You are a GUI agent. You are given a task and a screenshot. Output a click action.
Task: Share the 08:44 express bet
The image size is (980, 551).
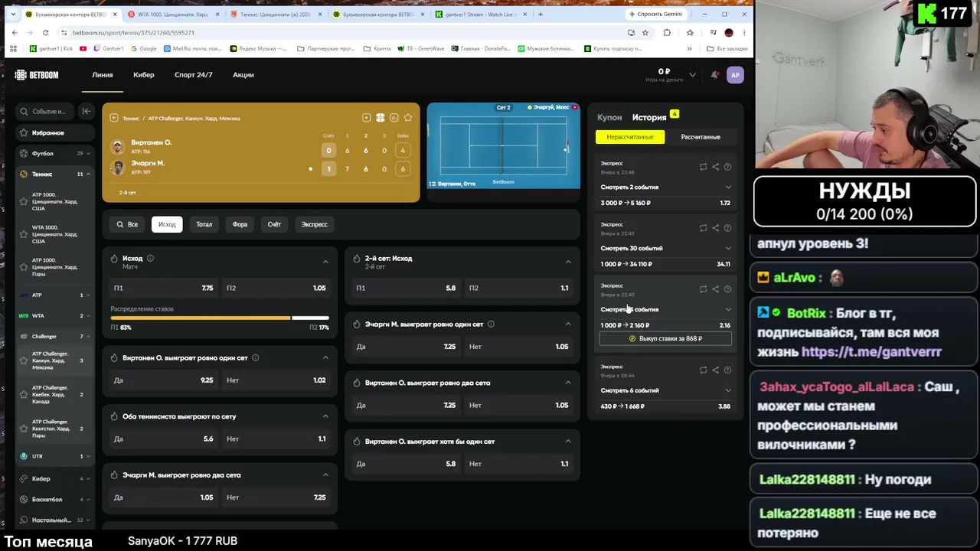[715, 370]
